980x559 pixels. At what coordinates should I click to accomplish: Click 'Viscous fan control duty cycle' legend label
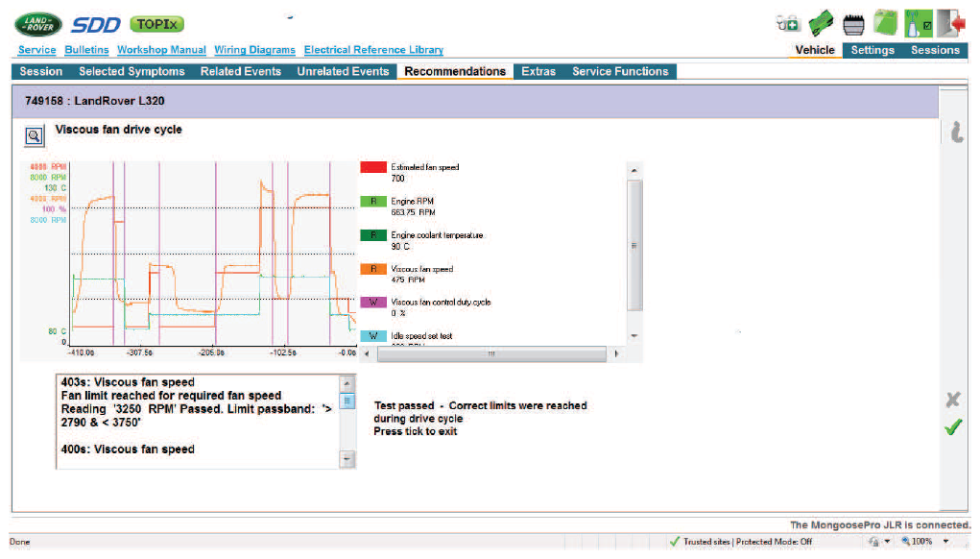tap(441, 303)
